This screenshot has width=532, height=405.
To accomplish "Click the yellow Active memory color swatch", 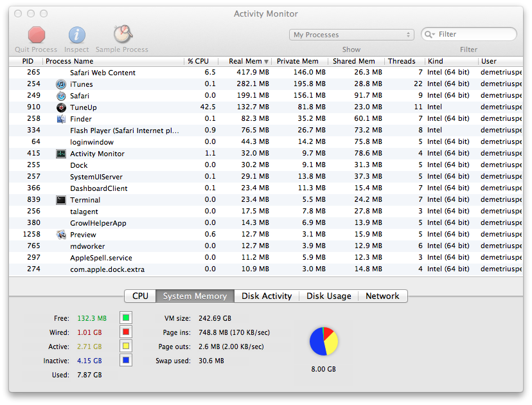I will (126, 346).
